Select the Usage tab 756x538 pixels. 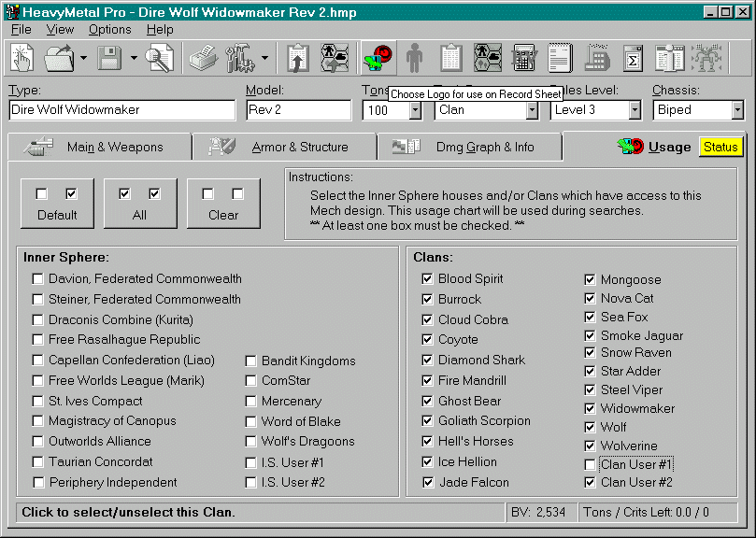point(654,147)
